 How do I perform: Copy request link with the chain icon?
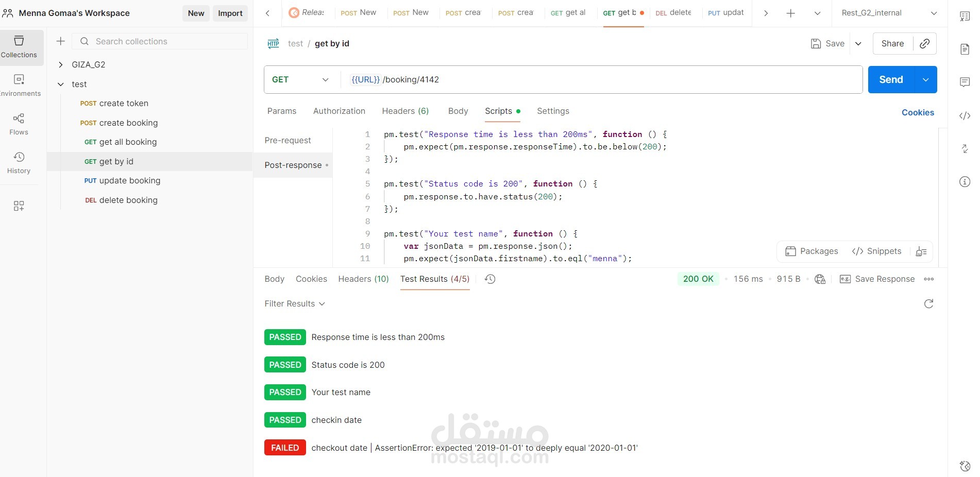925,43
